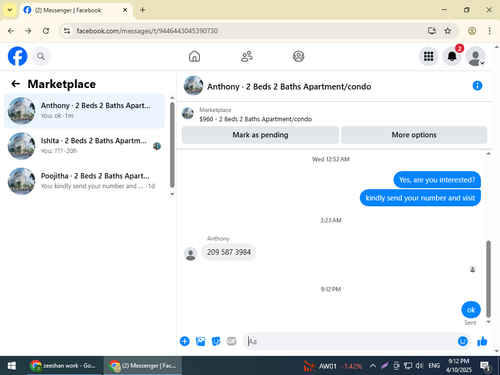The width and height of the screenshot is (500, 375).
Task: Open the Facebook search icon
Action: (x=41, y=56)
